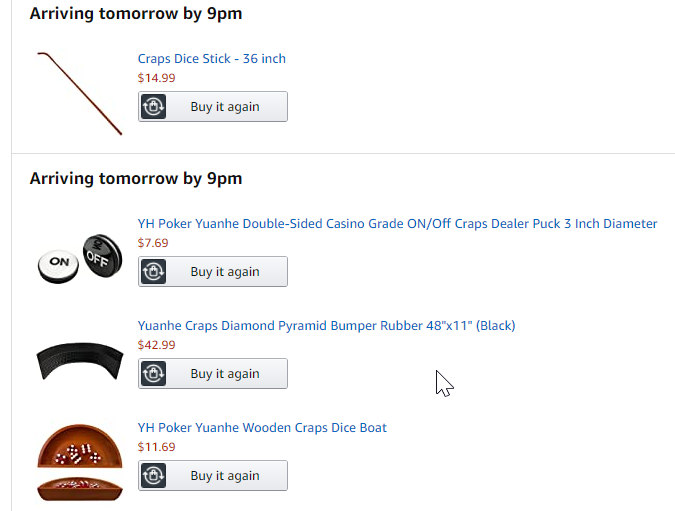Image resolution: width=675 pixels, height=511 pixels.
Task: Click the Craps Dice Stick product image
Action: [x=80, y=92]
